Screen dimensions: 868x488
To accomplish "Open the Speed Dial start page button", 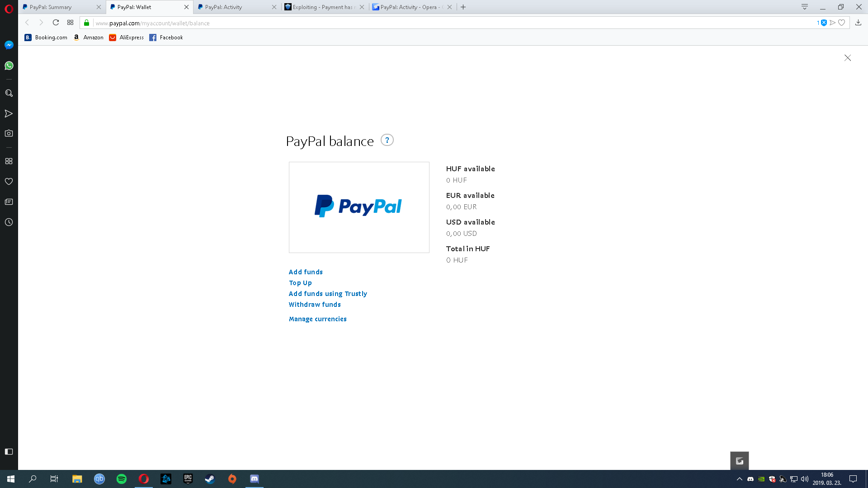I will pos(70,23).
